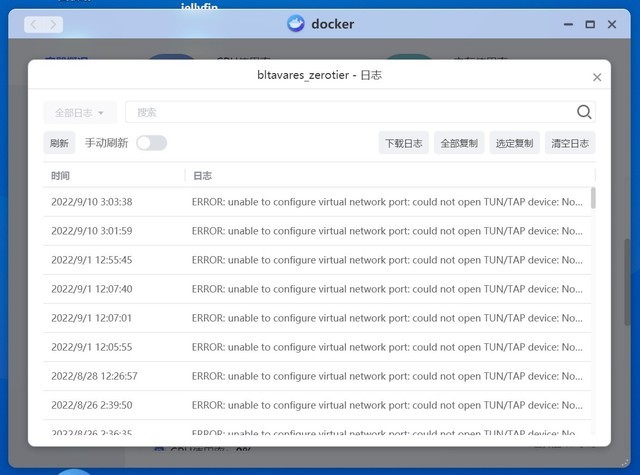Toggle the 手动刷新 switch
This screenshot has width=640, height=475.
pos(151,143)
